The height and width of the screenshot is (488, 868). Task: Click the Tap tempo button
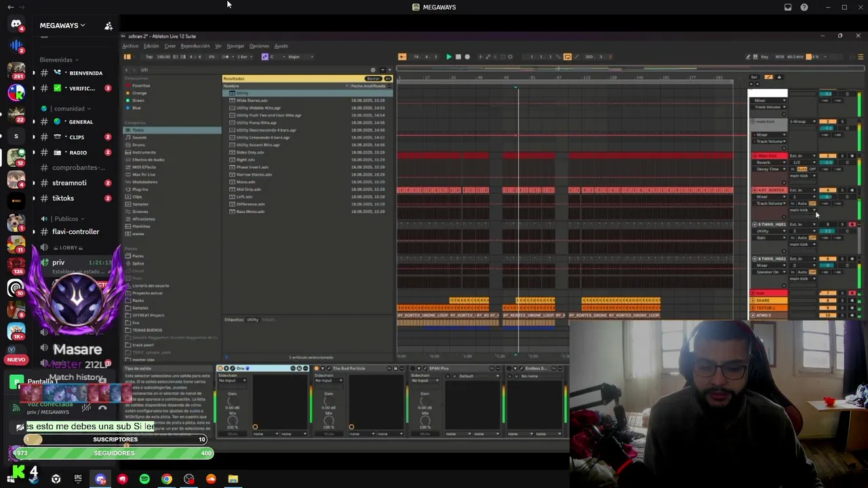click(x=149, y=57)
